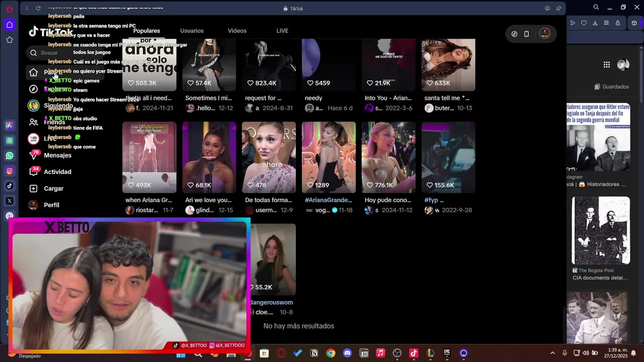
Task: Open 'Ari we love you...' video
Action: tap(209, 157)
